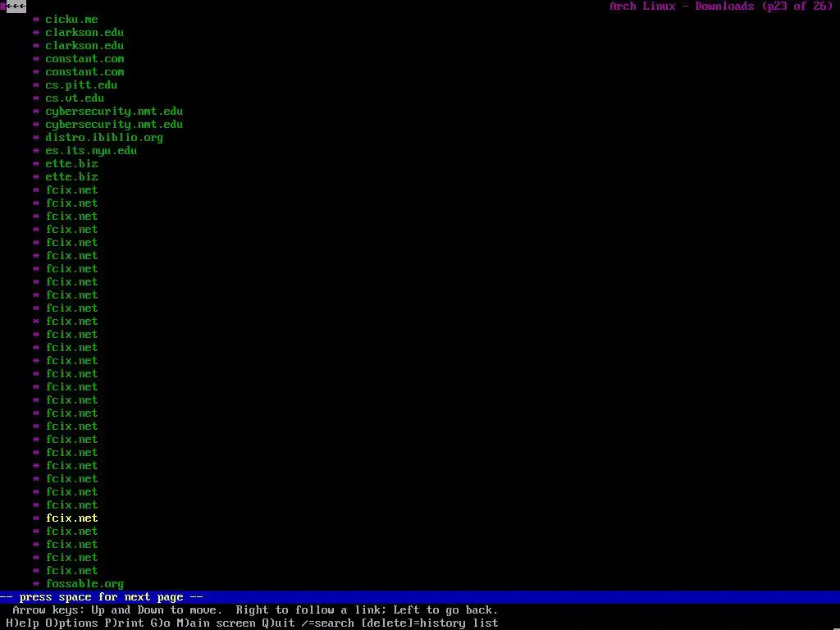Click the 'Left to go back.' hint
Image resolution: width=840 pixels, height=630 pixels.
coord(445,610)
